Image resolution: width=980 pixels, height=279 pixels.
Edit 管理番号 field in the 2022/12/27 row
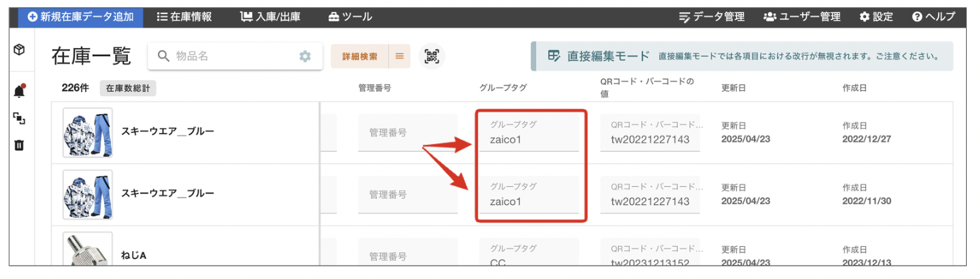click(408, 132)
